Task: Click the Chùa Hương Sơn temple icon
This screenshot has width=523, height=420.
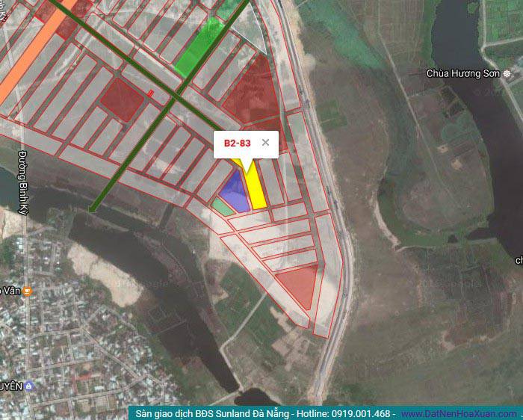Action: (x=507, y=73)
